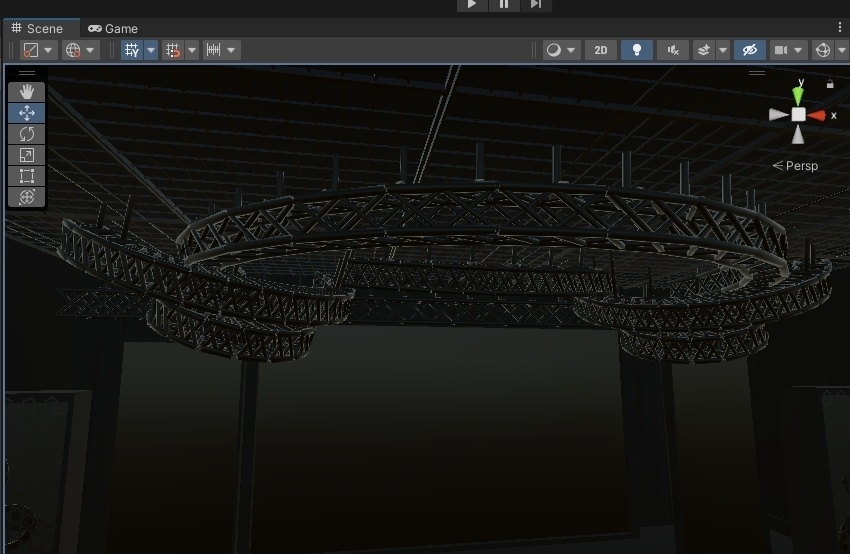The width and height of the screenshot is (850, 554).
Task: Click the Play button
Action: pyautogui.click(x=472, y=4)
